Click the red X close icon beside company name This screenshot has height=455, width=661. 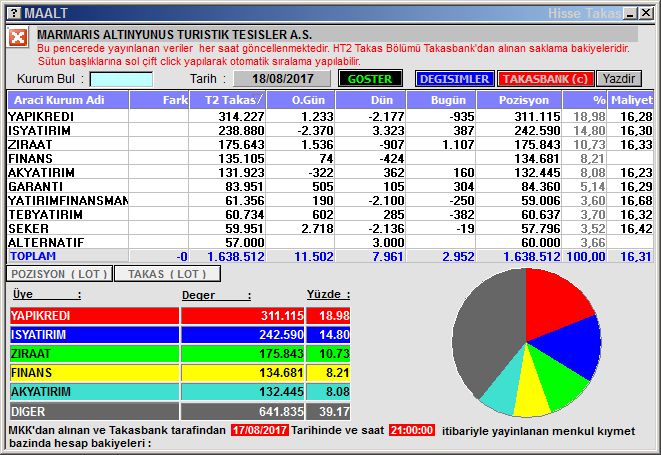(18, 38)
